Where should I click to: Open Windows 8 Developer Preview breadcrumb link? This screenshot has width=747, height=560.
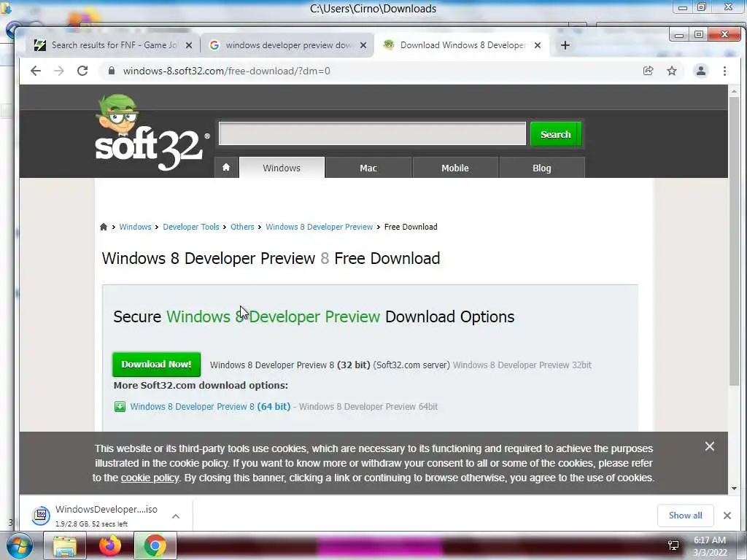click(x=320, y=227)
